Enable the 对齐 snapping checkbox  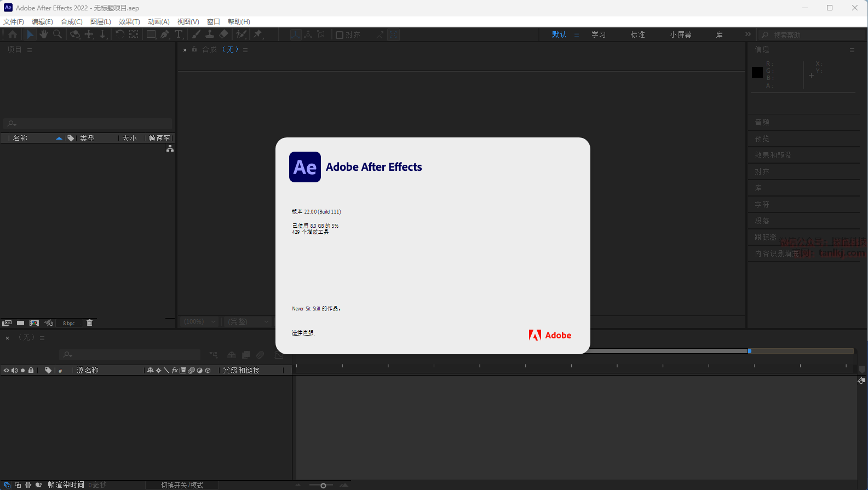[340, 35]
